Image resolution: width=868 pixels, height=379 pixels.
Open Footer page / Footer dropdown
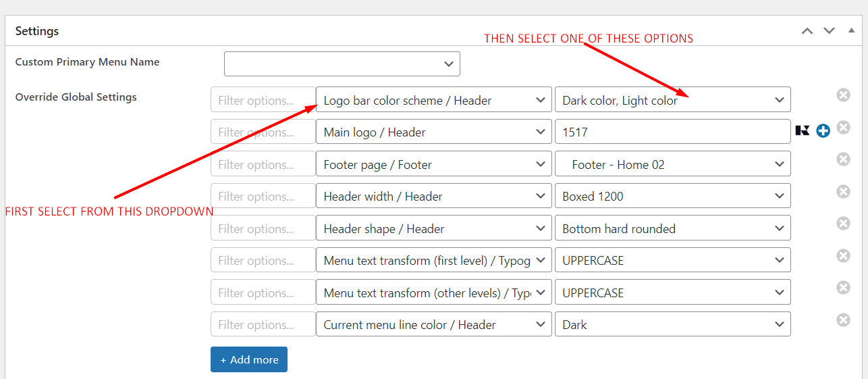[x=434, y=164]
